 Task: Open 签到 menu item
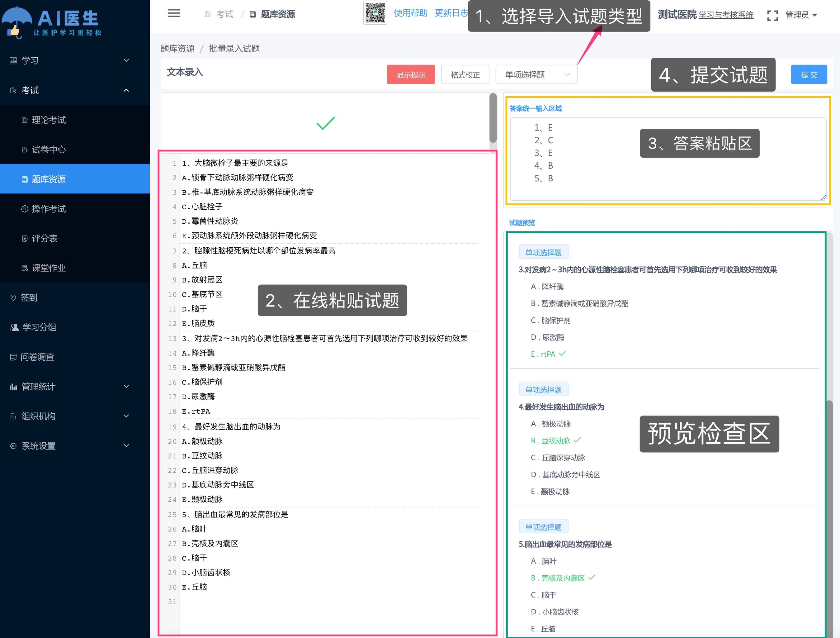tap(75, 298)
